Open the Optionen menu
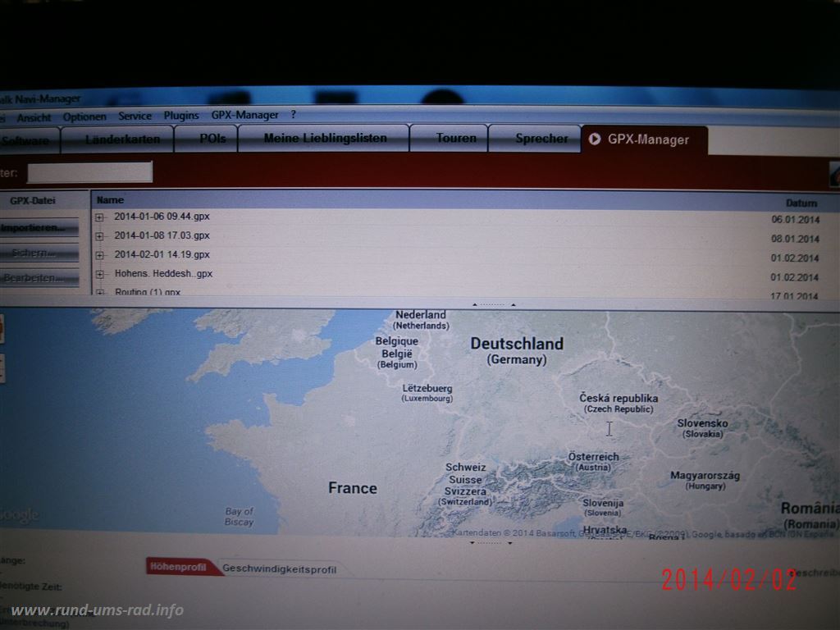 tap(84, 116)
